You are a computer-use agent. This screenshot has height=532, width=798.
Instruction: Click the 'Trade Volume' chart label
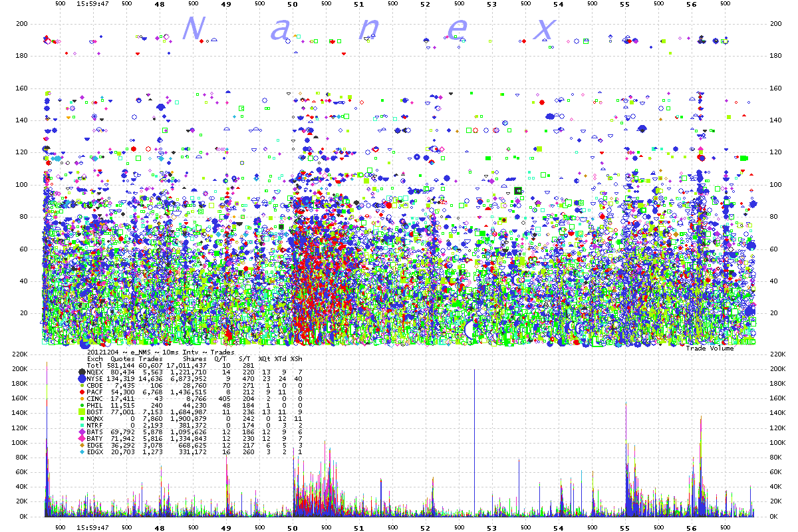click(710, 348)
